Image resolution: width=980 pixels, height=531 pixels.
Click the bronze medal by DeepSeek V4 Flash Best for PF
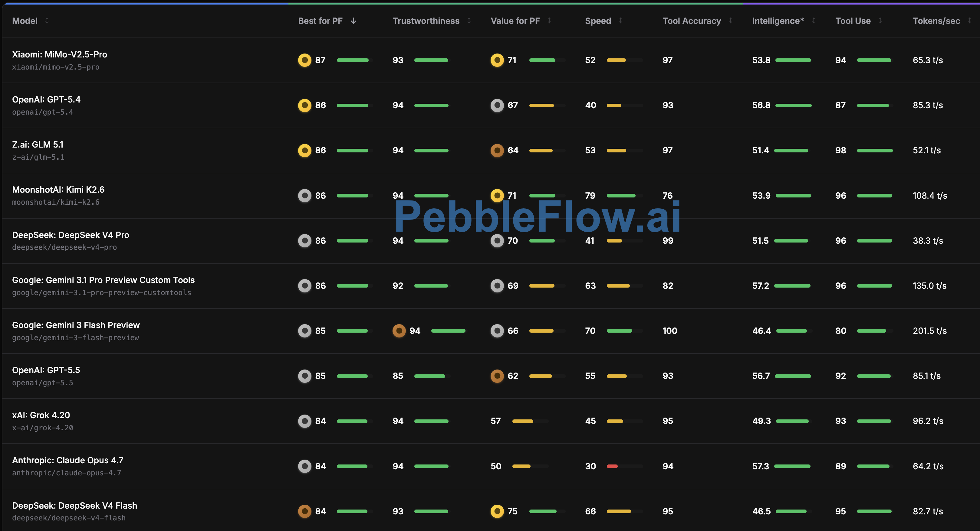pyautogui.click(x=304, y=511)
